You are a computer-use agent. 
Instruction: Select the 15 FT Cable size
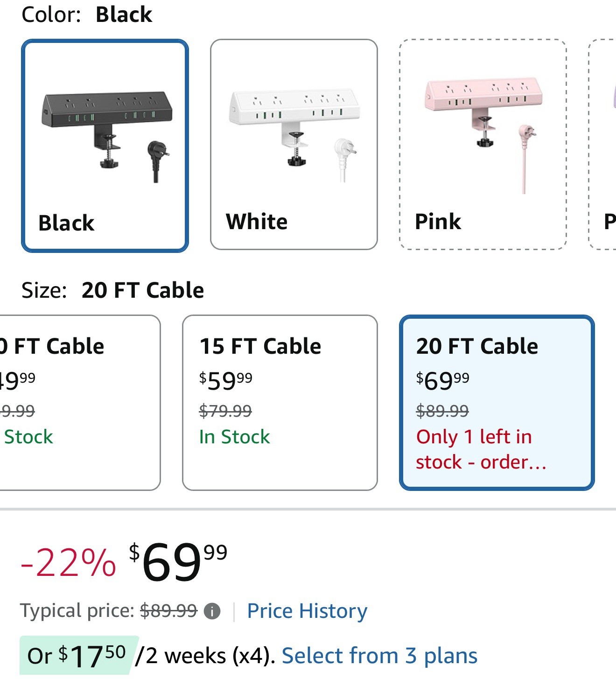point(280,402)
